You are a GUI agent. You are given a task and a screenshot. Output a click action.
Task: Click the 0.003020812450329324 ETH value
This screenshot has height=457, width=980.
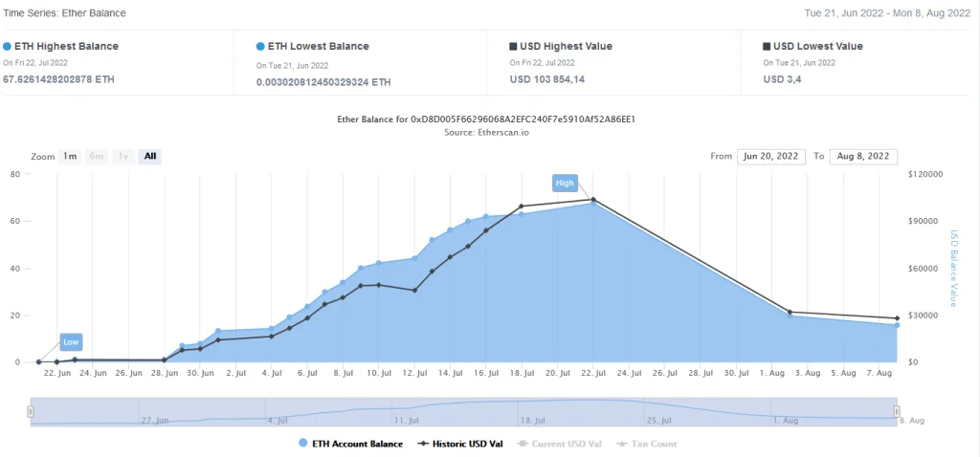pos(323,82)
